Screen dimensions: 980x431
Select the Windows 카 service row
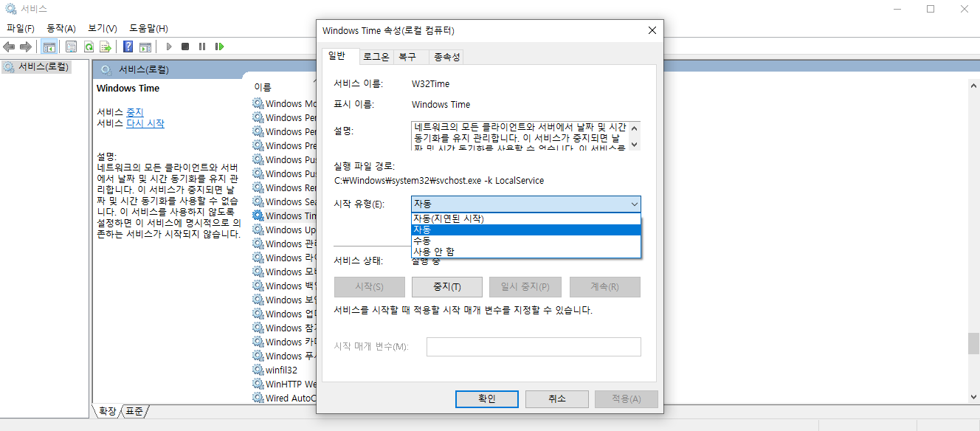[284, 342]
